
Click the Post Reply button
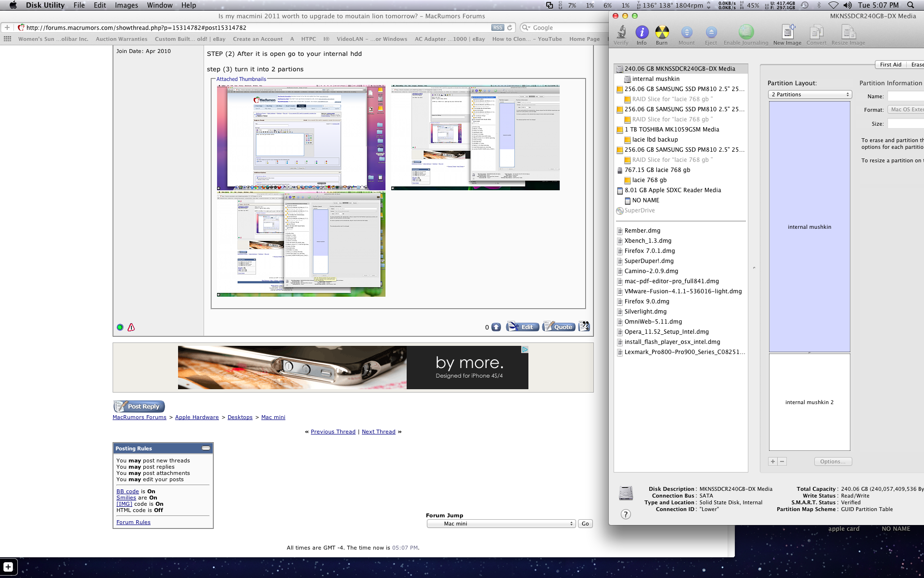[140, 407]
